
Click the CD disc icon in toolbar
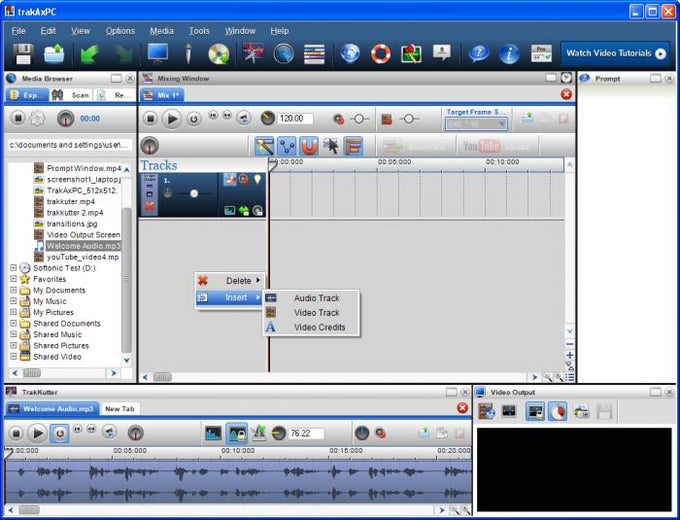tap(219, 54)
